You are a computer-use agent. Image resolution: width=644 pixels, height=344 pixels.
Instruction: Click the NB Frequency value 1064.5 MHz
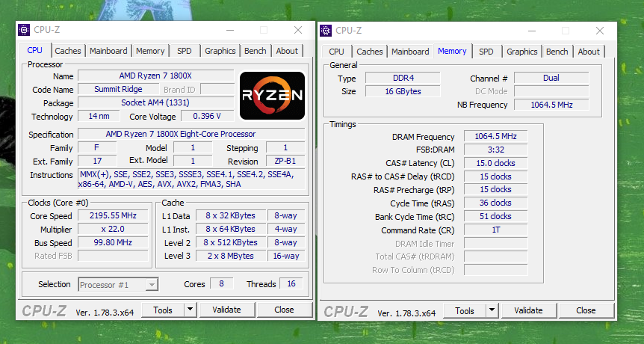click(551, 105)
